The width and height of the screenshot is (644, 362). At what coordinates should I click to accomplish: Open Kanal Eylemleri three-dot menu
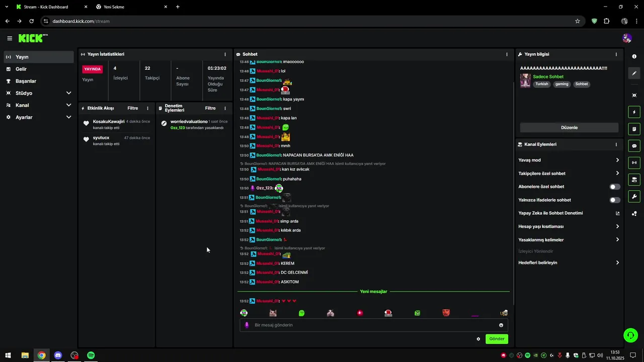tap(616, 144)
